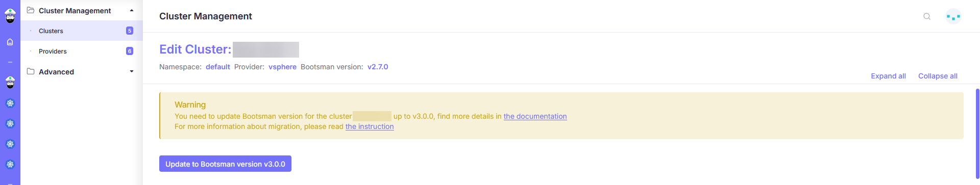Open the topmost Kubernetes wheel cluster icon
The height and width of the screenshot is (185, 980).
click(10, 103)
